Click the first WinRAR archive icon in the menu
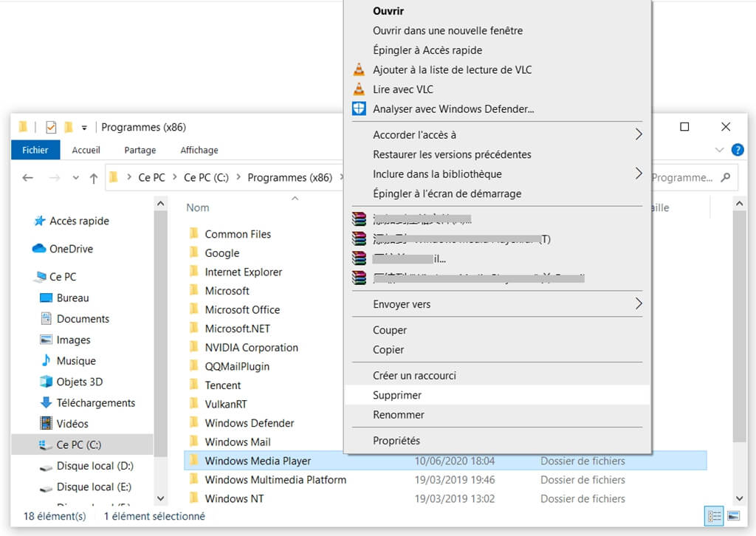This screenshot has height=536, width=756. click(360, 219)
